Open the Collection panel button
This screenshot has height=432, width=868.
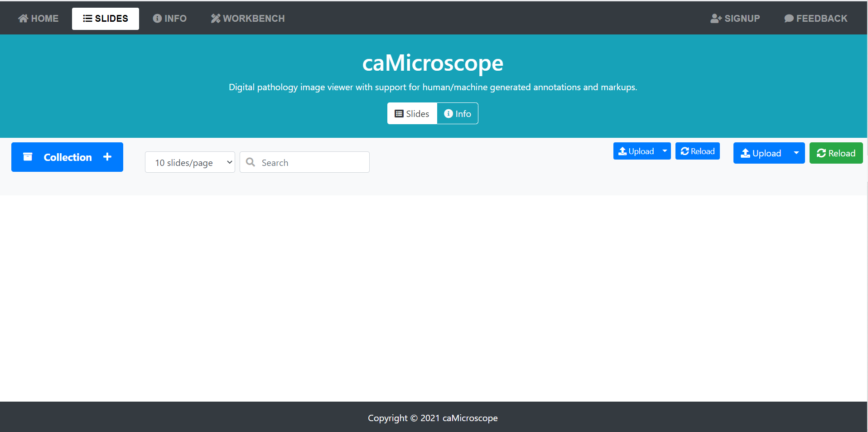67,157
